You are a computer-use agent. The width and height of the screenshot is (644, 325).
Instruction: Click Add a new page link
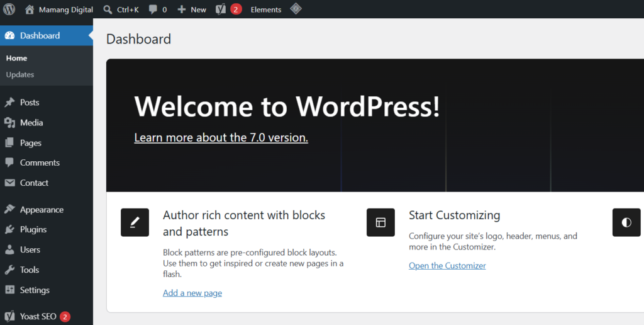click(192, 293)
